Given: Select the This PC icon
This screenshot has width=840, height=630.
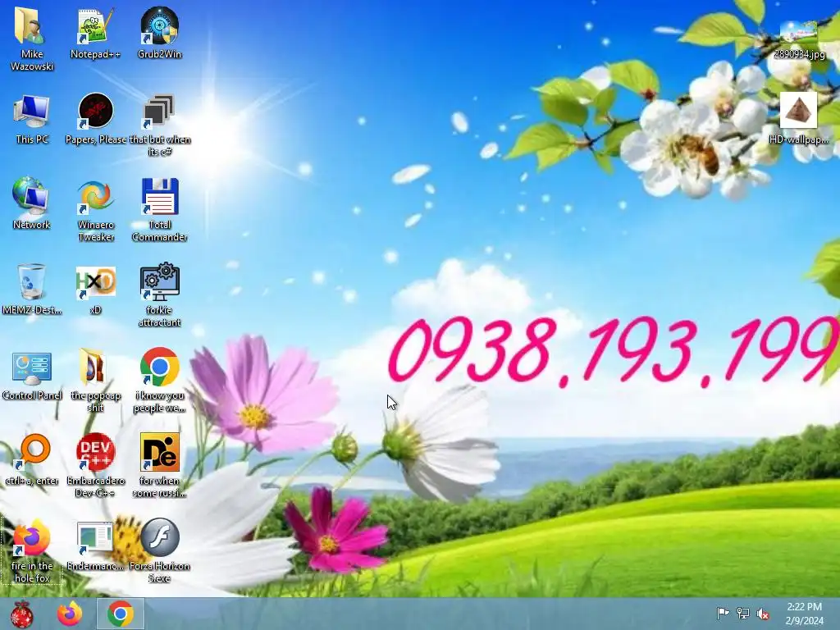Looking at the screenshot, I should pos(32,118).
